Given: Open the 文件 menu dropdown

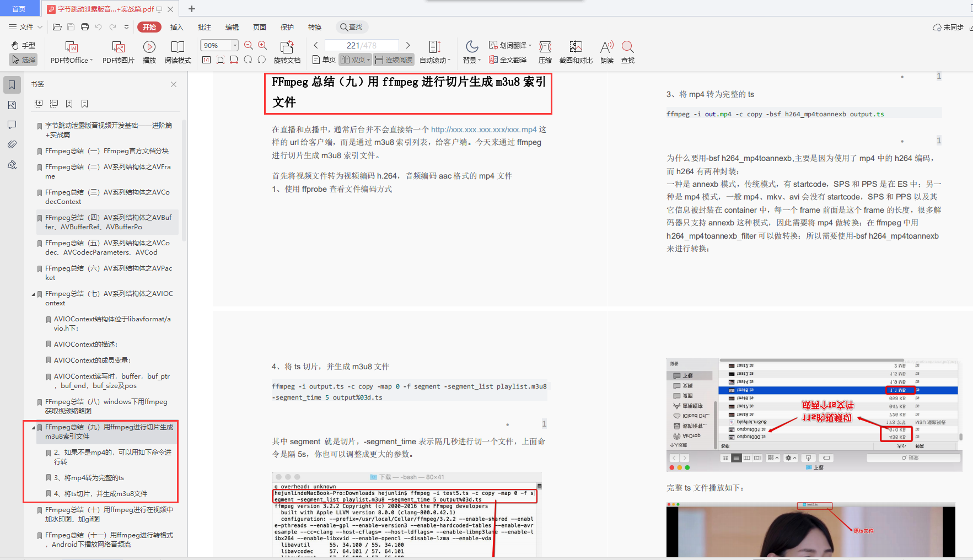Looking at the screenshot, I should point(25,27).
